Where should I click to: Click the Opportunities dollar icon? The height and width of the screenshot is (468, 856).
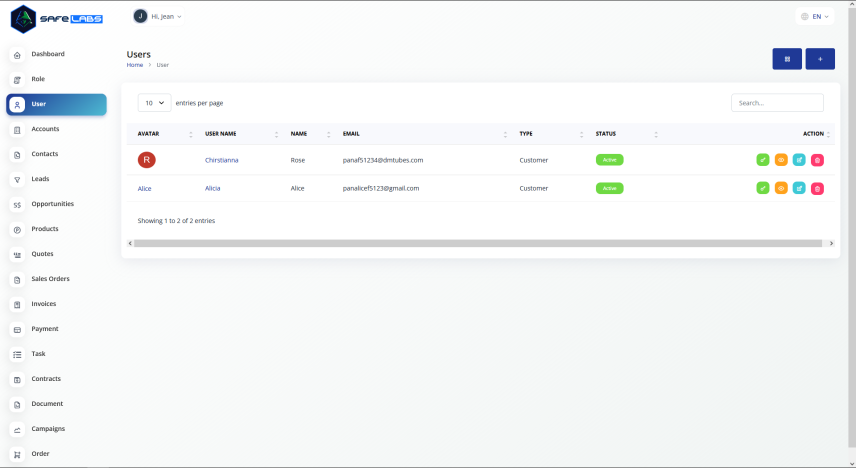pos(17,205)
